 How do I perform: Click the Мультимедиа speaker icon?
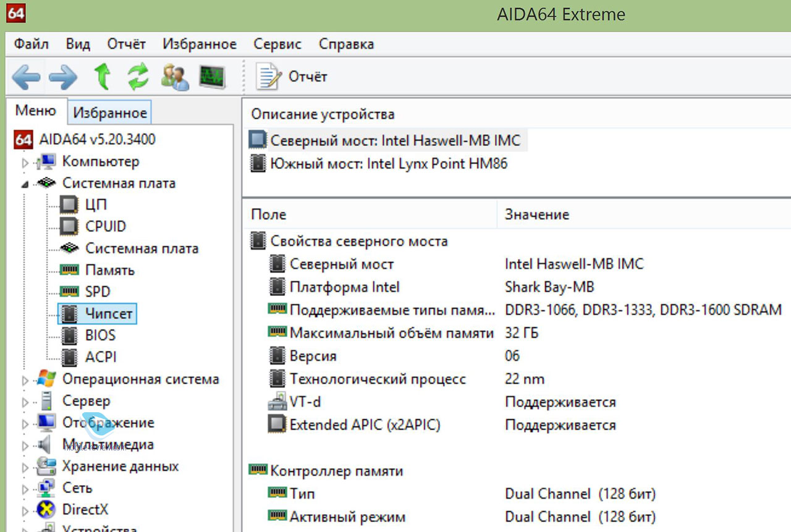[x=44, y=444]
